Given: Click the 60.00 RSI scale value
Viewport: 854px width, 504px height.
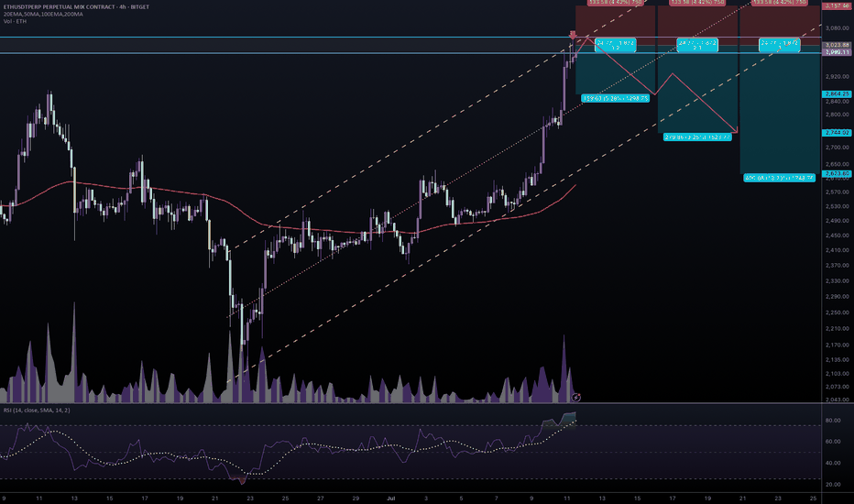Looking at the screenshot, I should 833,442.
